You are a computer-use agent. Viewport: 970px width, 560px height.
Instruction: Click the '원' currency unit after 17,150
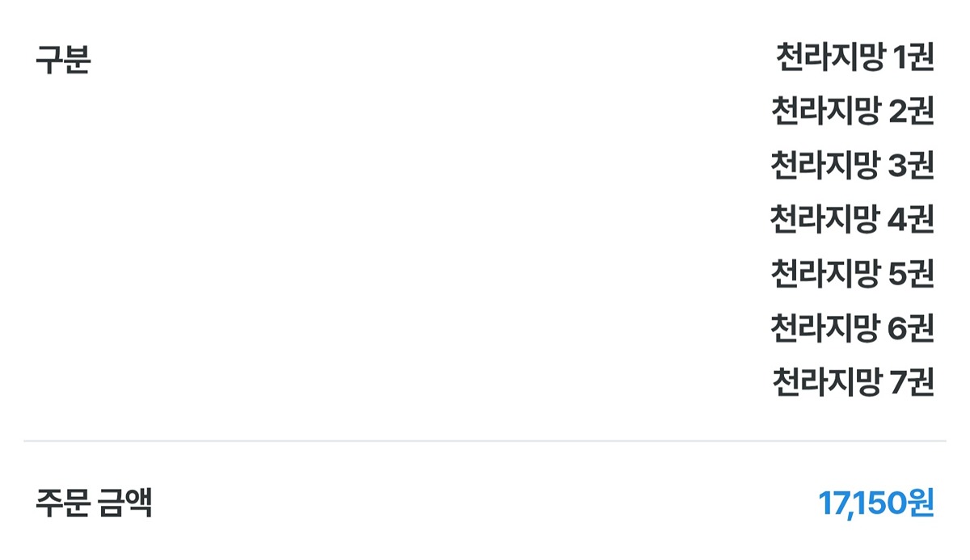point(920,503)
